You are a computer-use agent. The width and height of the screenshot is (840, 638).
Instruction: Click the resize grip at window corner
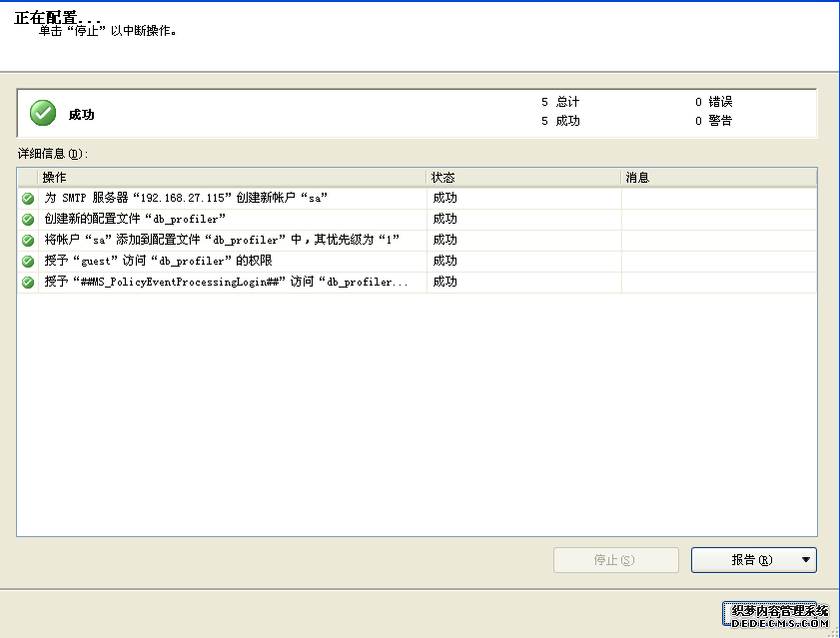(833, 631)
